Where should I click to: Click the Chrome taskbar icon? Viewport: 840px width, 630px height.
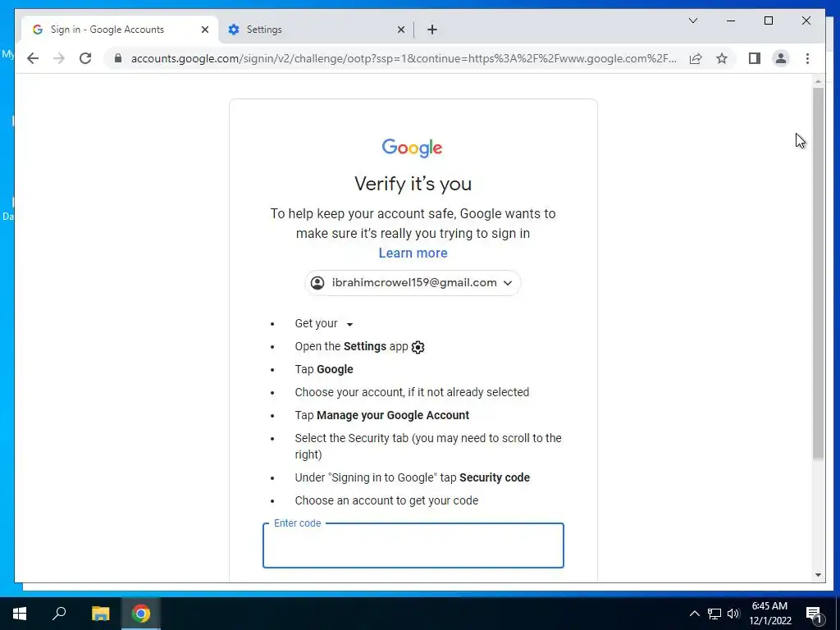pyautogui.click(x=141, y=614)
